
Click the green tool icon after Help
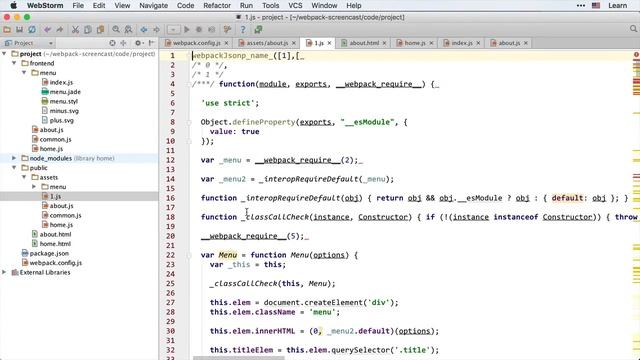pos(258,29)
